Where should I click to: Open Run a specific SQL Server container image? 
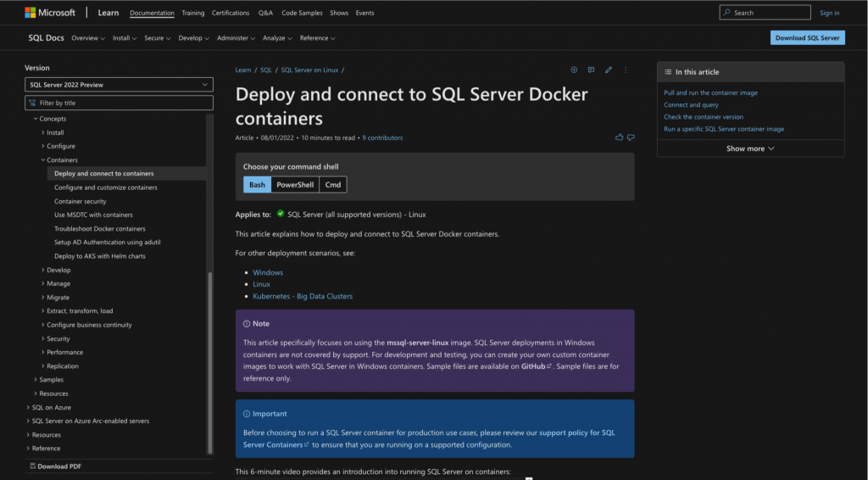[724, 129]
